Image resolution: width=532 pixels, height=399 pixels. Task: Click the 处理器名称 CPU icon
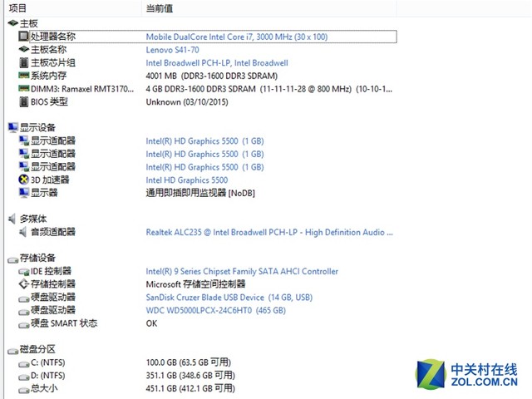pyautogui.click(x=23, y=37)
